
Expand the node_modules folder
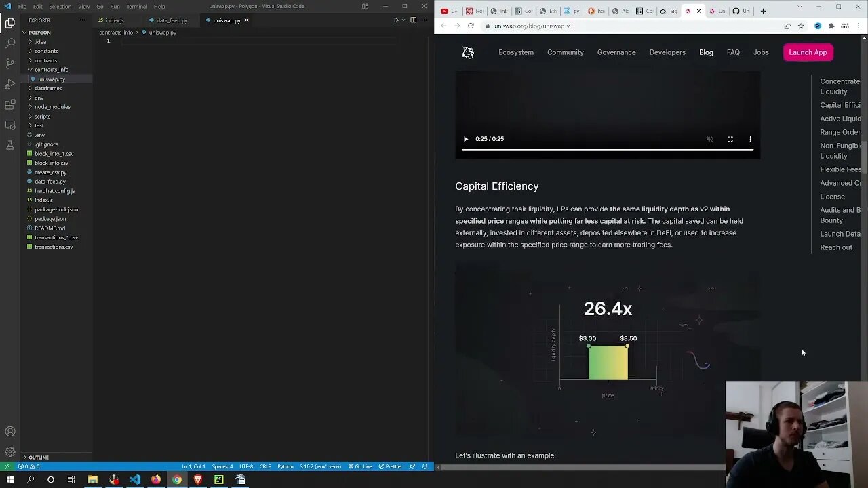point(52,107)
